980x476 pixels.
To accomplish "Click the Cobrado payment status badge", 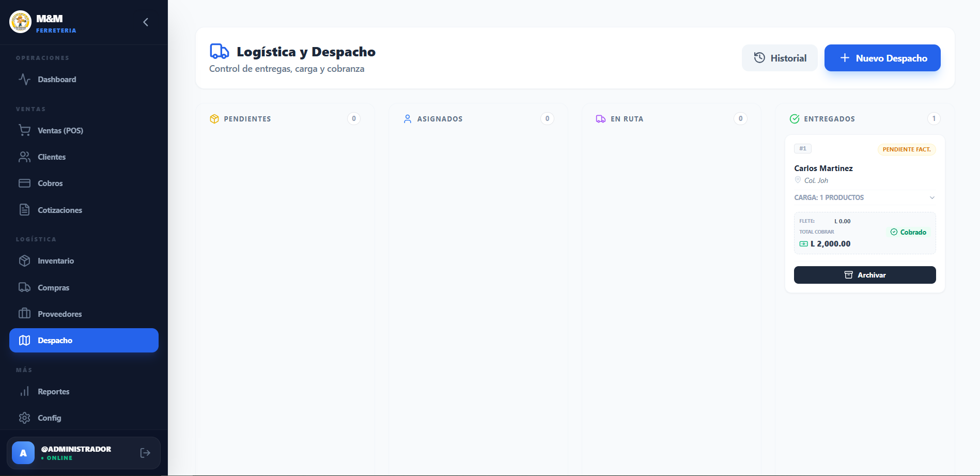I will [x=908, y=232].
